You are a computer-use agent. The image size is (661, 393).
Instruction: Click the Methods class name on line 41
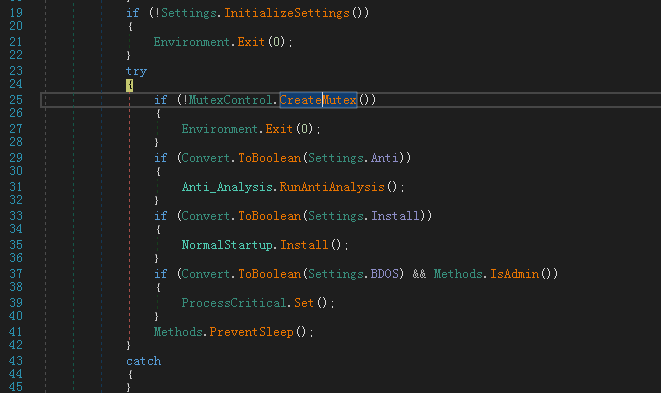coord(178,333)
